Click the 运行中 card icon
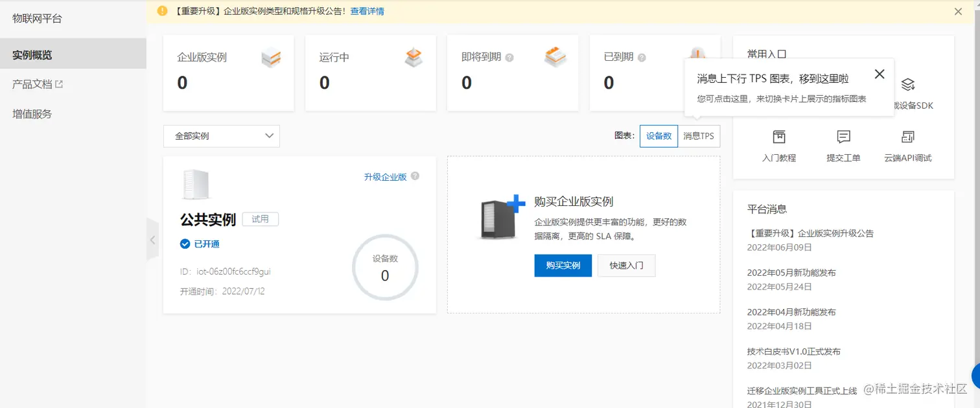980x408 pixels. 414,58
